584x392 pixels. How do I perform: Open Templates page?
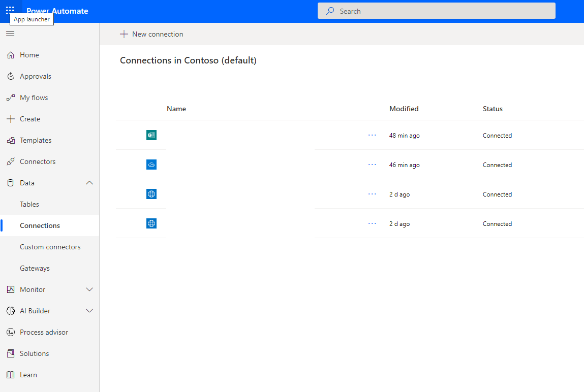point(49,140)
